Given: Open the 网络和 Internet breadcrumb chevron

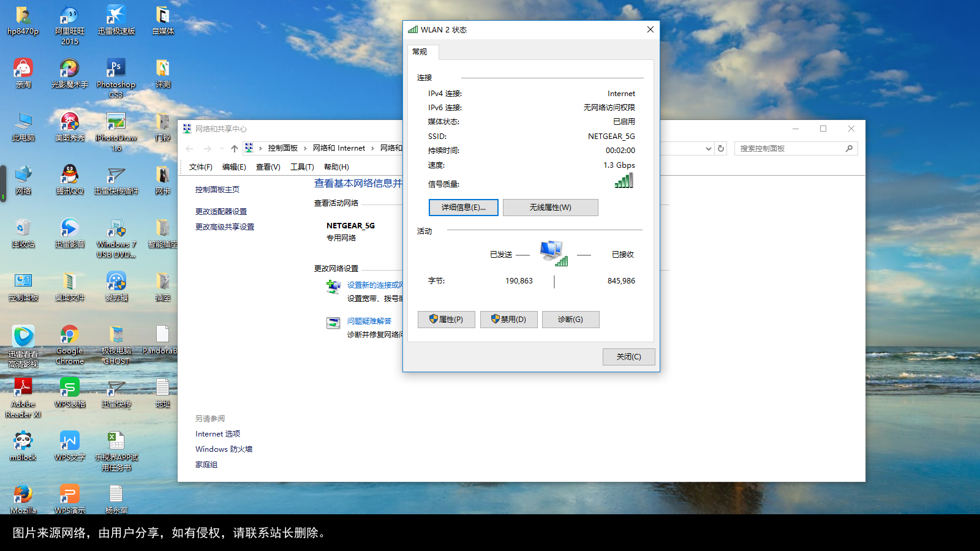Looking at the screenshot, I should 372,148.
